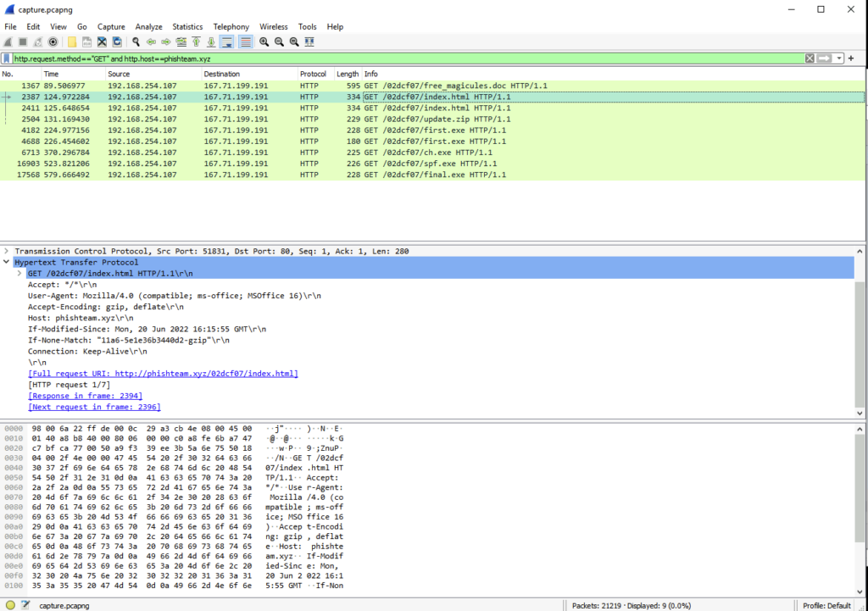Reload this capture file icon

pos(117,42)
